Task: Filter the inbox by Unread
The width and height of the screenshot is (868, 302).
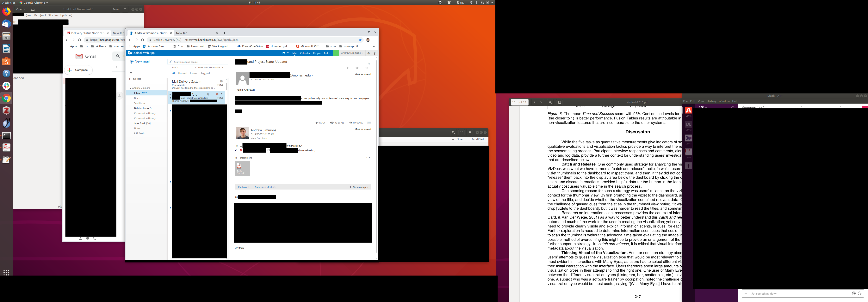Action: click(x=182, y=73)
